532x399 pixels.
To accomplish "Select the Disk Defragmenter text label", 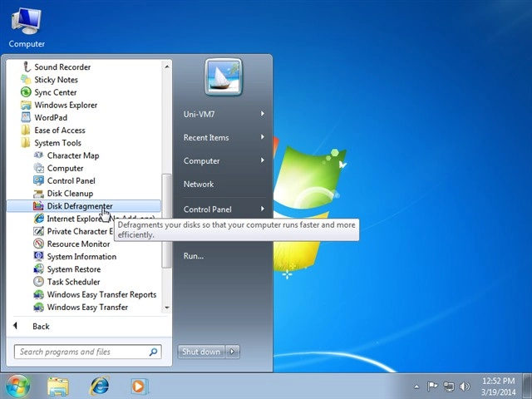I will pos(80,206).
